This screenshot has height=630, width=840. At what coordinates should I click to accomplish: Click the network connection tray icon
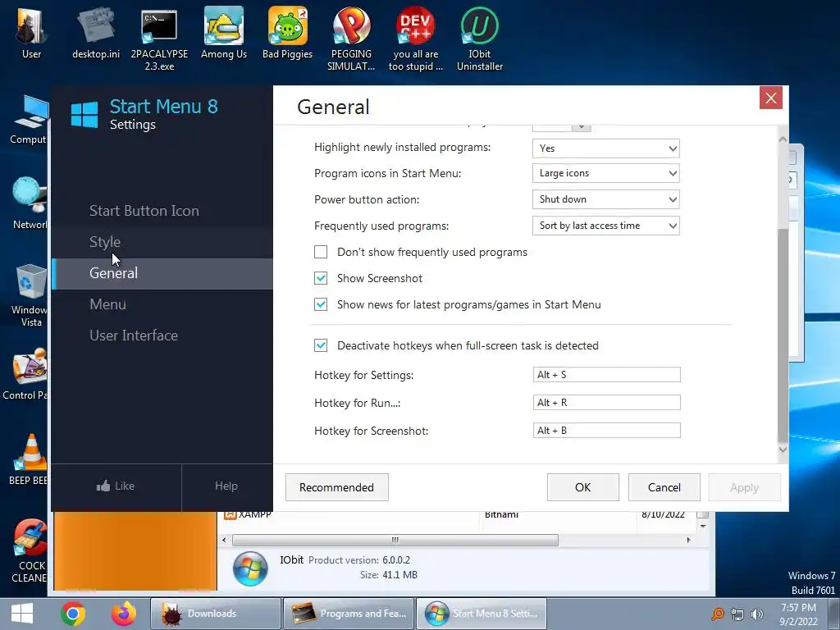[x=737, y=614]
